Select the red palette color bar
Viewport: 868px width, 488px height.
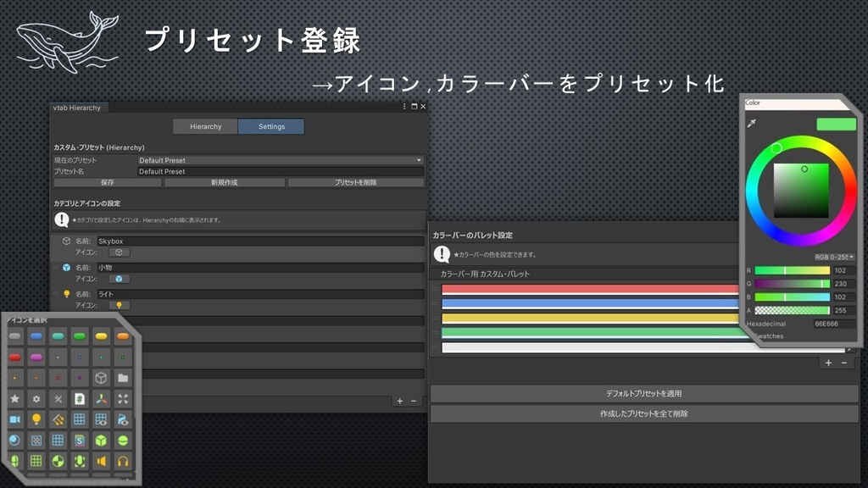coord(590,289)
